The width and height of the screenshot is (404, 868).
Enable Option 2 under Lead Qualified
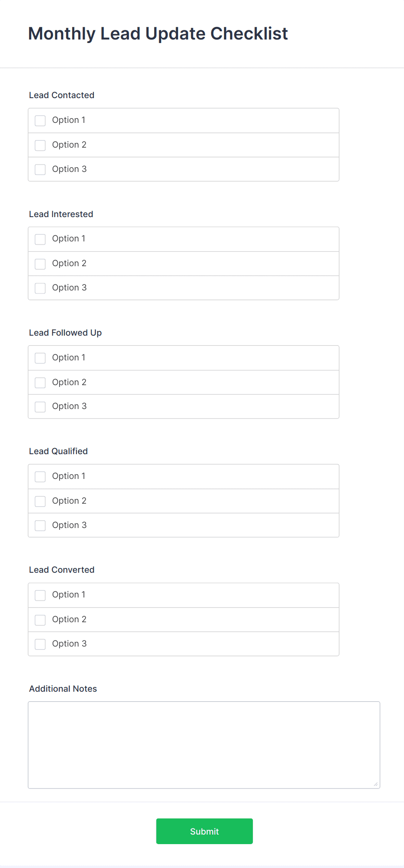40,501
